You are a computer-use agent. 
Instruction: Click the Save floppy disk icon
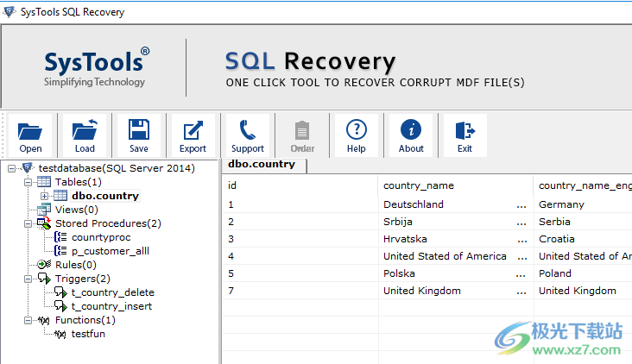[x=139, y=129]
